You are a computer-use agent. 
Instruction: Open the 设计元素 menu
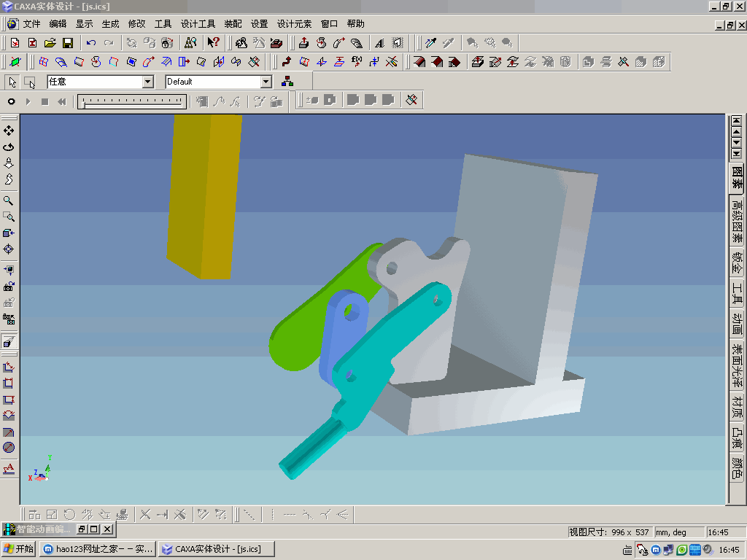coord(294,24)
